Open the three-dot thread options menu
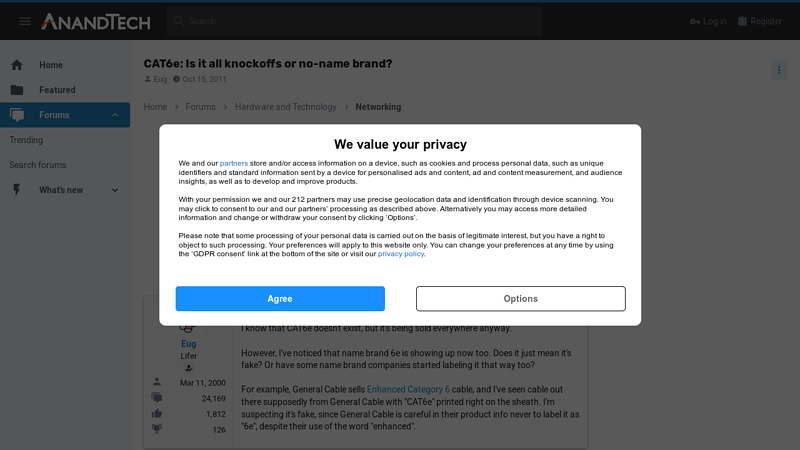 (x=779, y=70)
